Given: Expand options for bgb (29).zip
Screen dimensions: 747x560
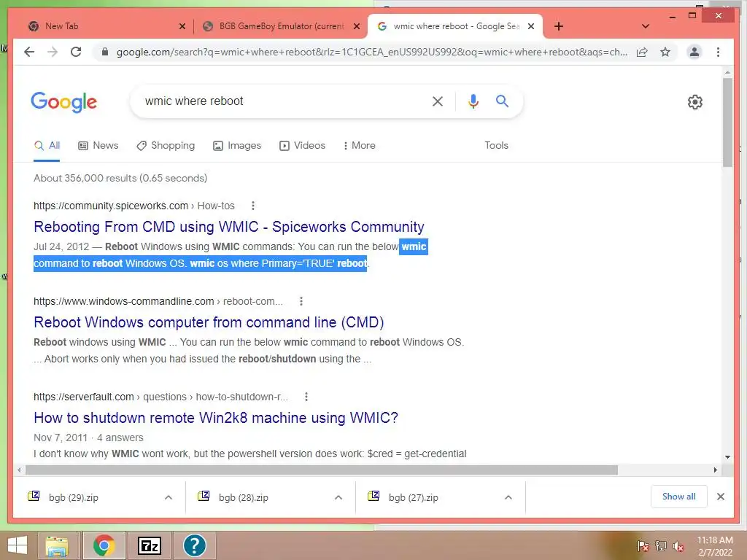Looking at the screenshot, I should (169, 497).
